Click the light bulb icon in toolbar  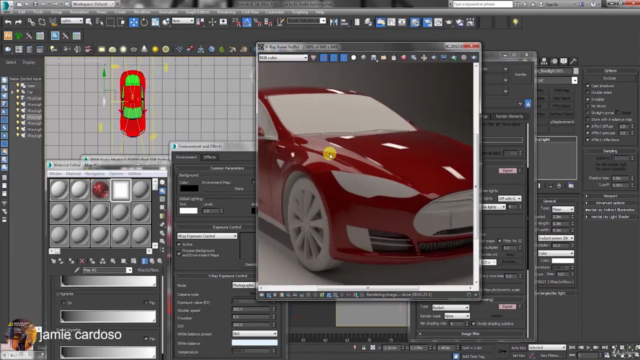click(516, 22)
